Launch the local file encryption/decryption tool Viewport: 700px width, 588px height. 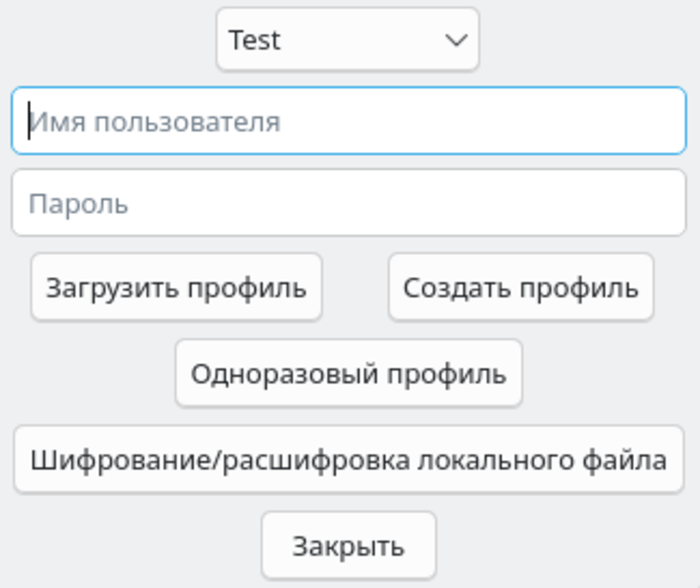point(348,460)
